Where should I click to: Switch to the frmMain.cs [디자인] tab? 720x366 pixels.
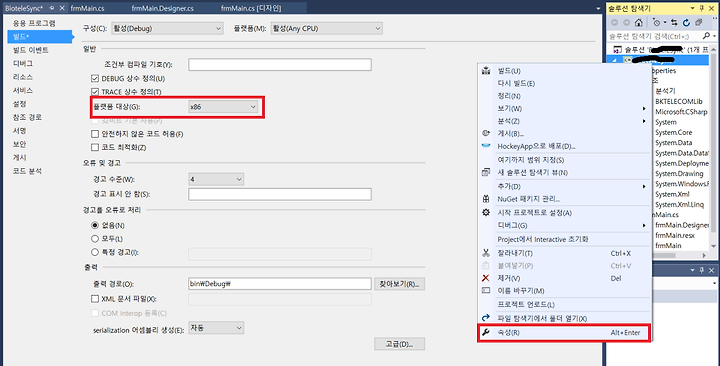[x=251, y=8]
